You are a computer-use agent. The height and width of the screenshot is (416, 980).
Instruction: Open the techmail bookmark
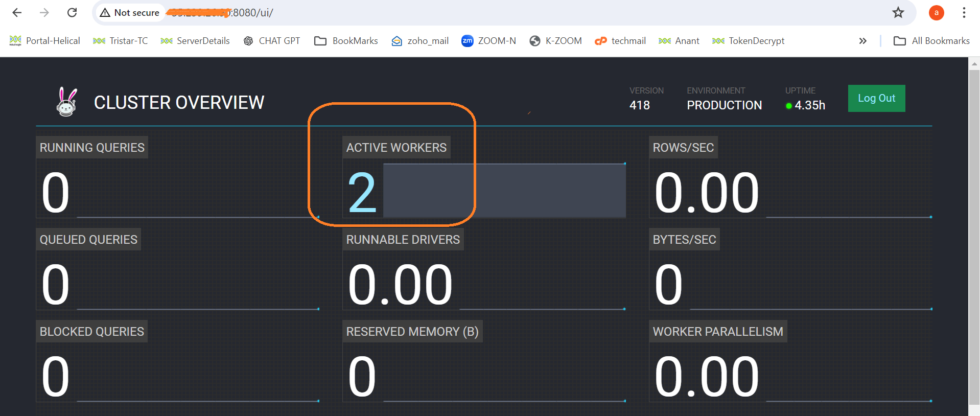tap(620, 41)
